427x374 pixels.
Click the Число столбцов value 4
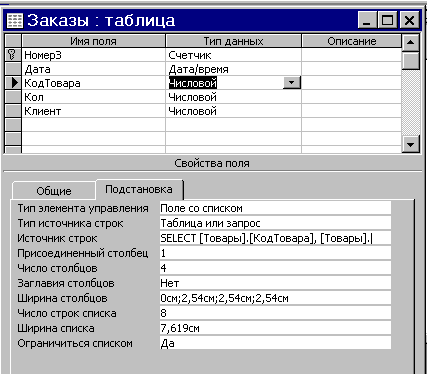(x=275, y=268)
